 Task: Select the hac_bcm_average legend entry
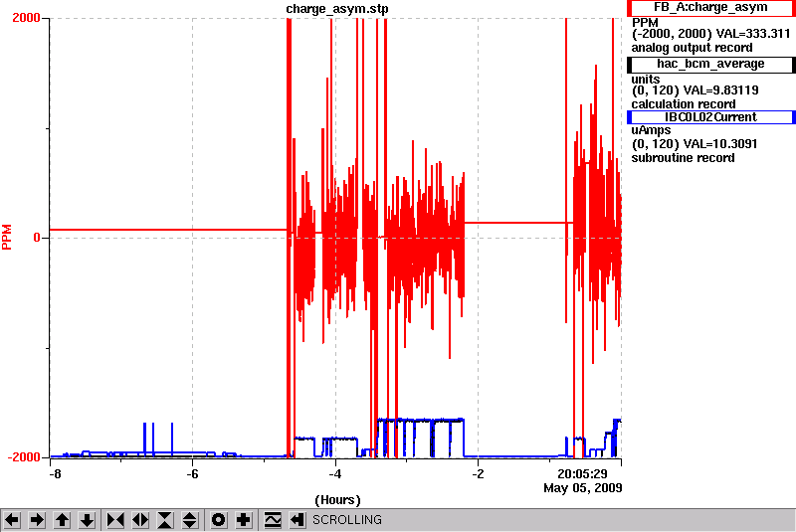pos(710,64)
